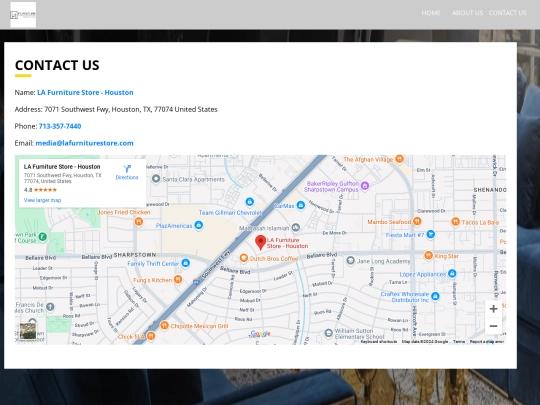Open the View larger map link
The height and width of the screenshot is (405, 540).
pos(42,200)
